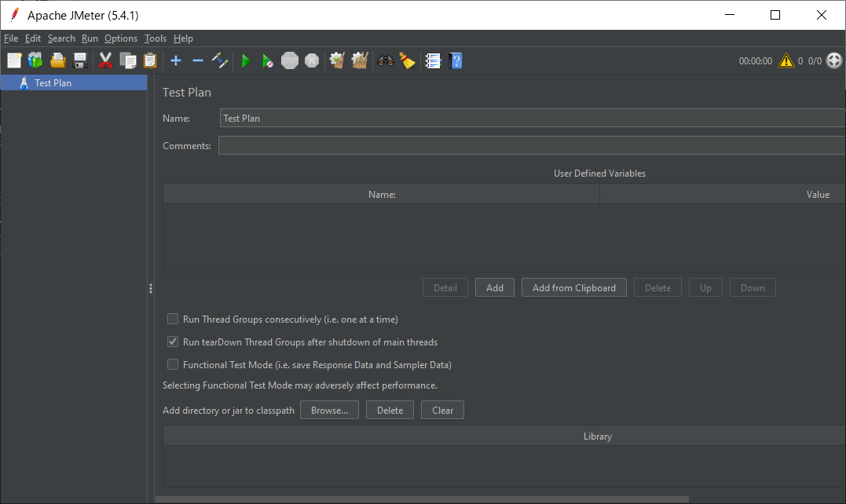Open the Search menu
This screenshot has height=504, width=846.
61,38
